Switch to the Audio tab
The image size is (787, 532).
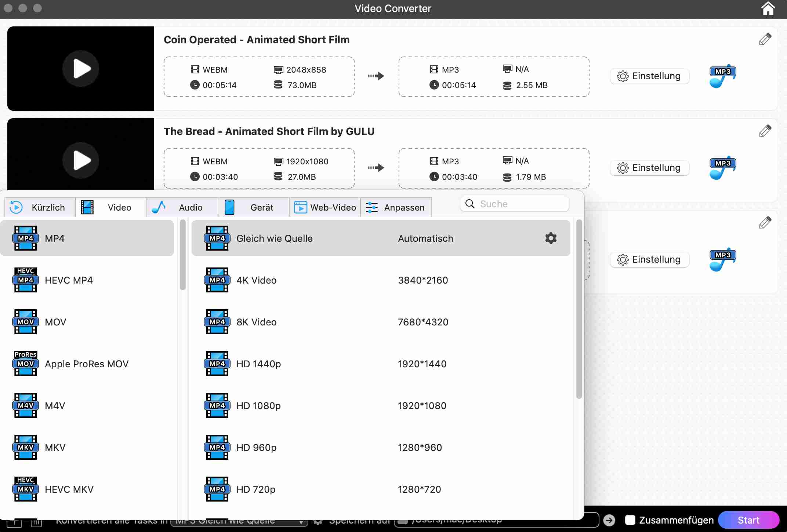point(182,208)
